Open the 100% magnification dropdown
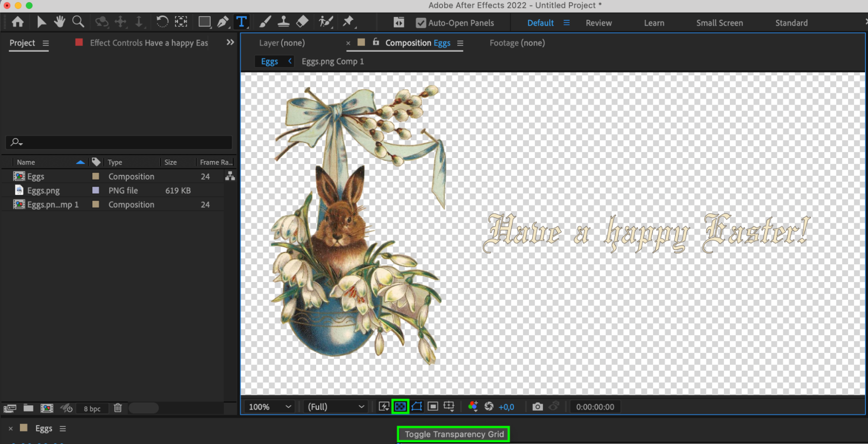Viewport: 868px width, 444px height. click(x=269, y=407)
